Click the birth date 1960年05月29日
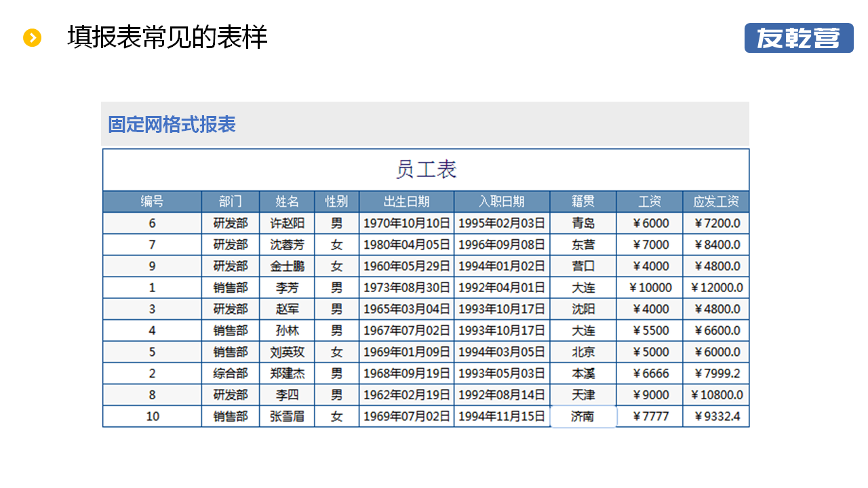The height and width of the screenshot is (488, 868). click(x=407, y=266)
